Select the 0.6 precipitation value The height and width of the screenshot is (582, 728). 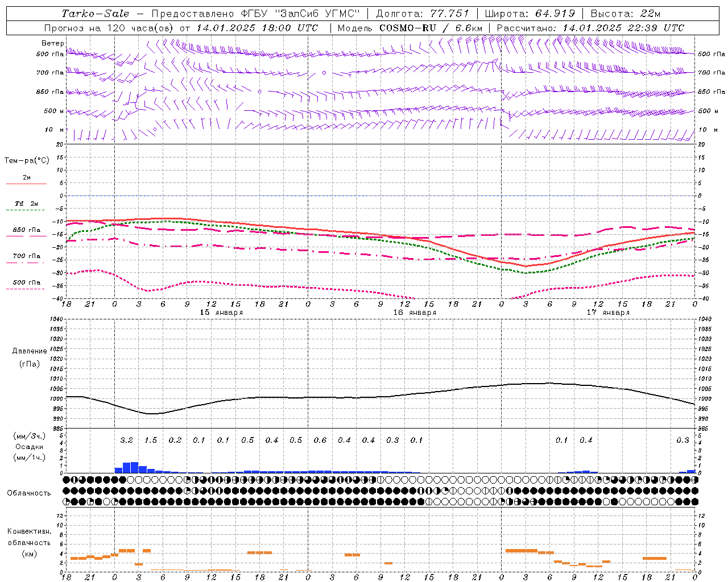pyautogui.click(x=320, y=440)
